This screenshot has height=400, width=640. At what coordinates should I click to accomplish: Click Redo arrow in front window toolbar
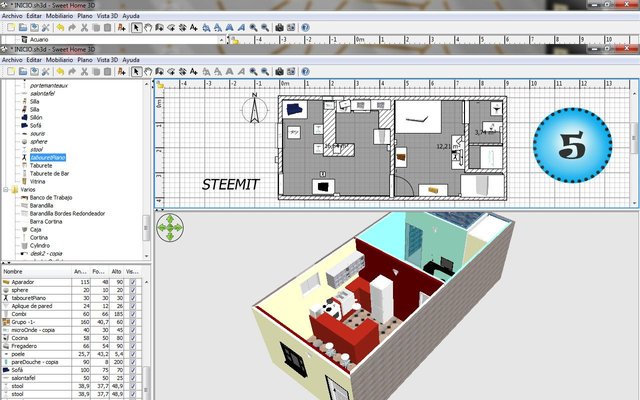(x=72, y=71)
